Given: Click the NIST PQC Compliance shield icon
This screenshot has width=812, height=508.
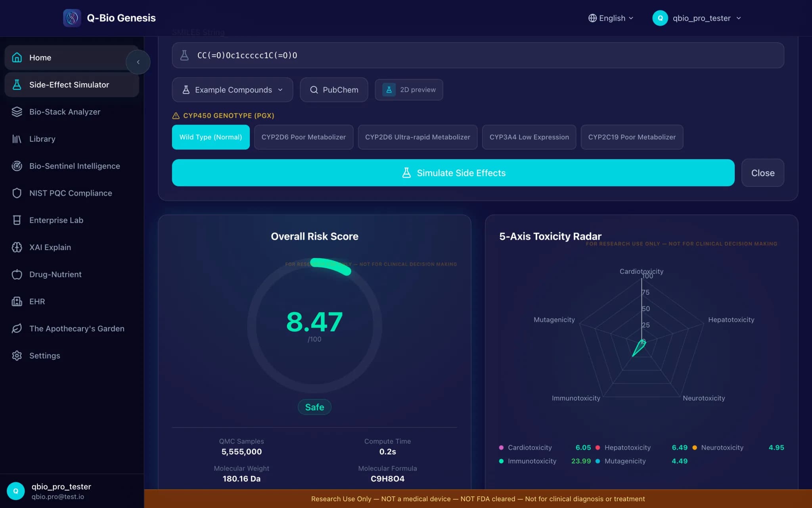Looking at the screenshot, I should click(x=17, y=193).
